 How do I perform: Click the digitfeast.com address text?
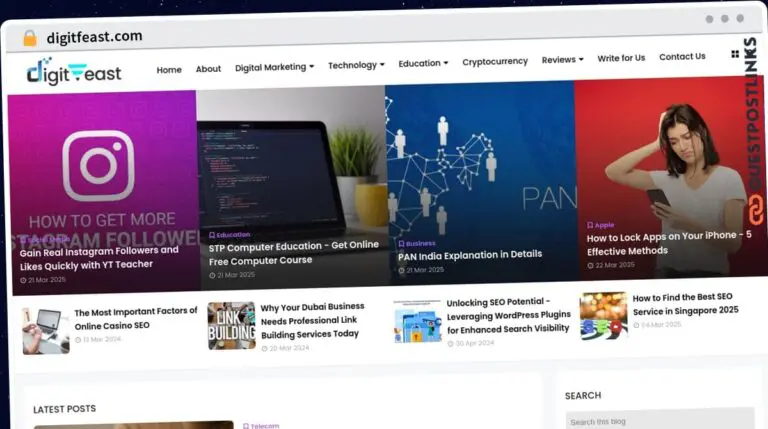[x=95, y=37]
